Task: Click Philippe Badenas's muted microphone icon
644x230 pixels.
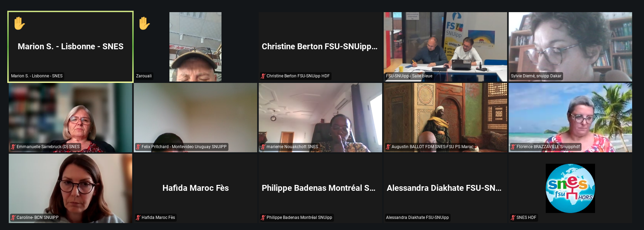Action: 263,218
